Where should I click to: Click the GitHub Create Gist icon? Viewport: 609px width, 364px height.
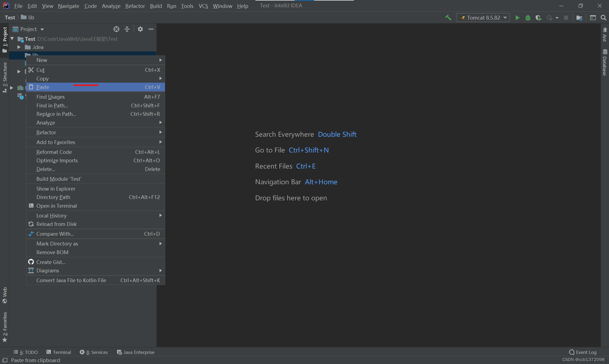pyautogui.click(x=31, y=262)
